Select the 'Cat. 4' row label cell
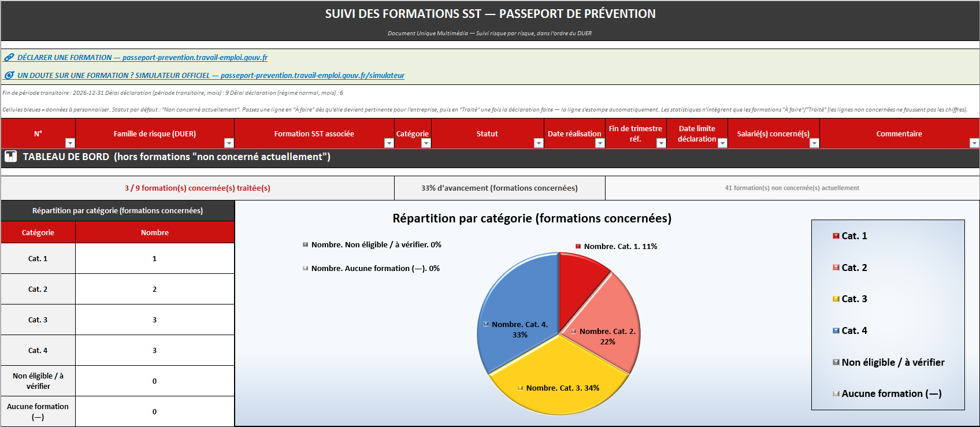Viewport: 980px width, 427px height. pos(38,350)
